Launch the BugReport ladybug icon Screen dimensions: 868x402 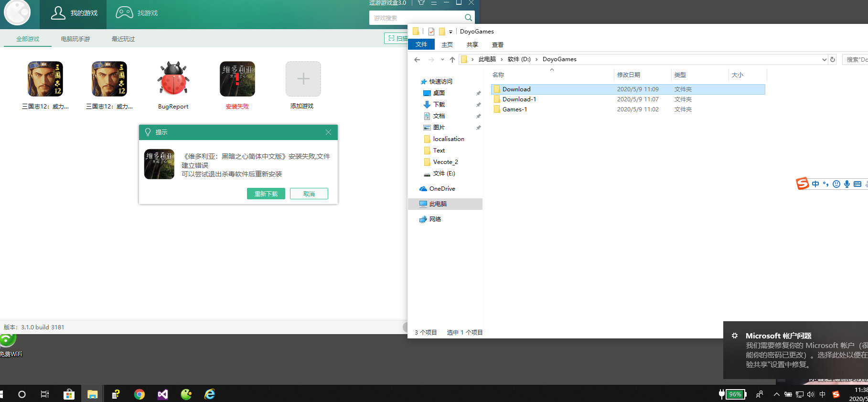coord(173,78)
